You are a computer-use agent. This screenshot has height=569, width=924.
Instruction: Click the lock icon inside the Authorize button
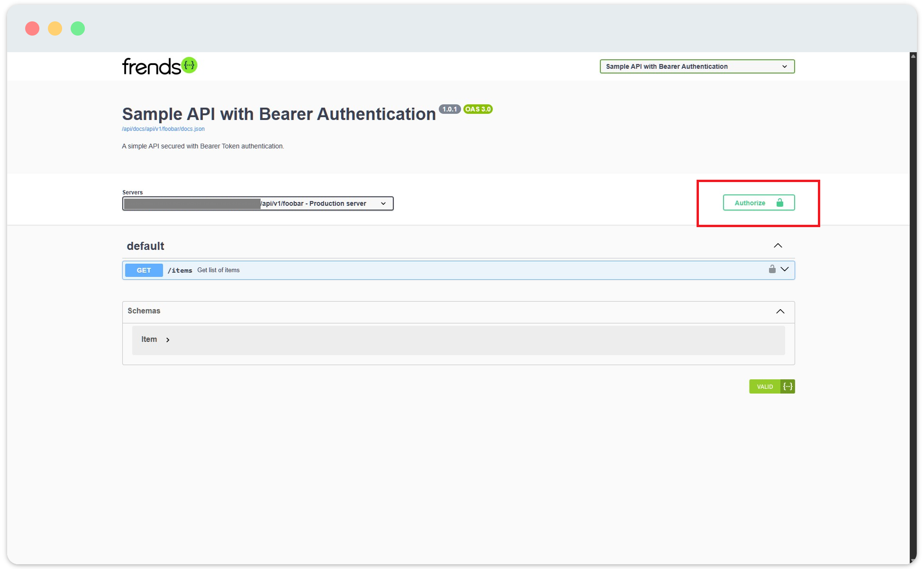coord(779,203)
